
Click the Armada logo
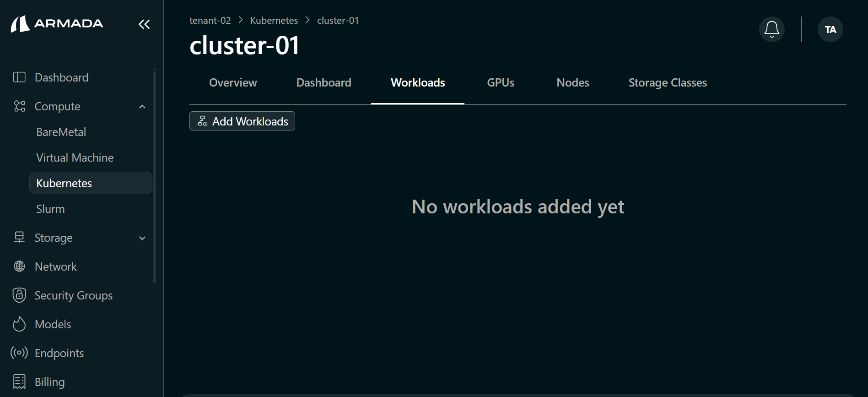[x=57, y=24]
